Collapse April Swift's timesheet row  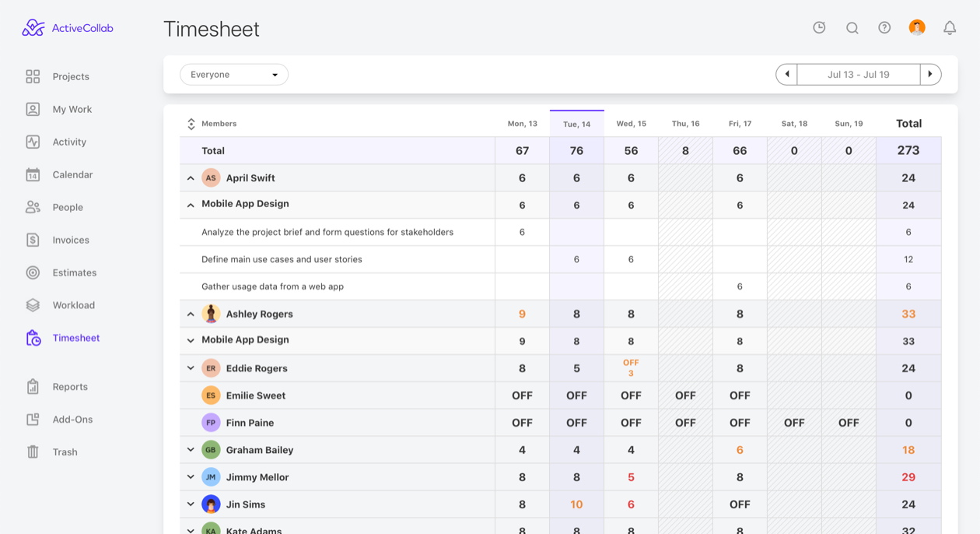pyautogui.click(x=191, y=178)
